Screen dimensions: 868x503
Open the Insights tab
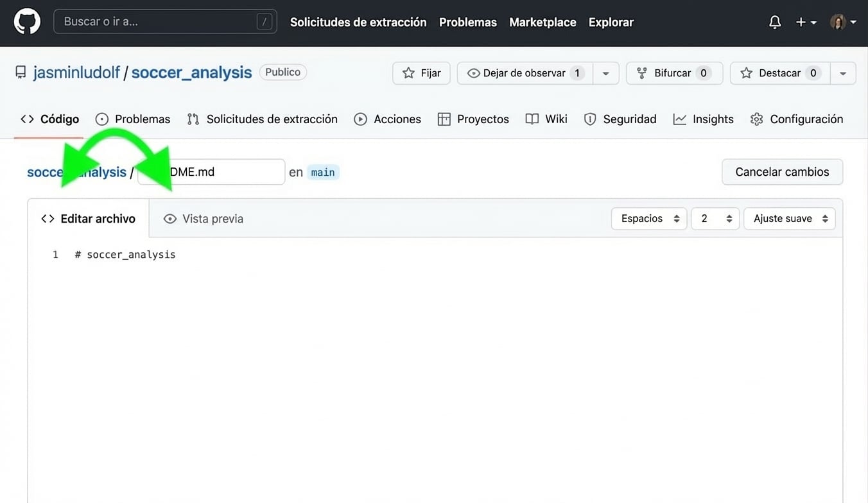[x=704, y=119]
